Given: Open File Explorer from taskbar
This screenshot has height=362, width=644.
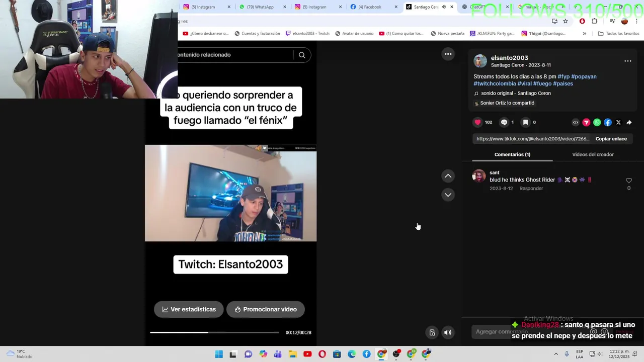Looking at the screenshot, I should (293, 354).
